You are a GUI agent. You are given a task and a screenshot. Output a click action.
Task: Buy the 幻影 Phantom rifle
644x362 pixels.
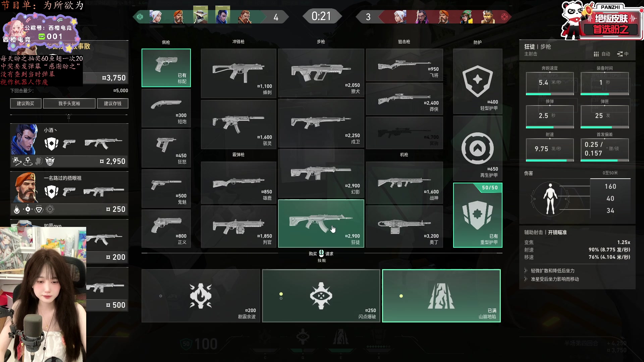pos(321,174)
